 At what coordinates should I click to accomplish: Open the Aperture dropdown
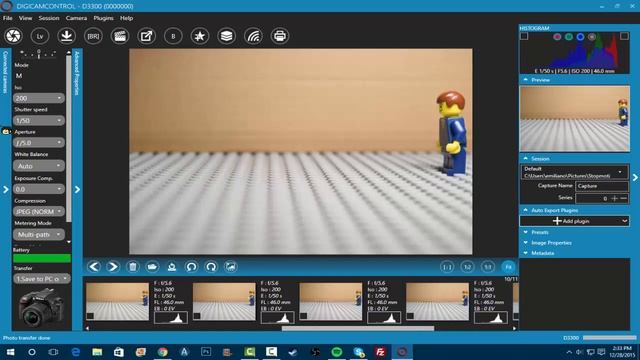[x=39, y=143]
